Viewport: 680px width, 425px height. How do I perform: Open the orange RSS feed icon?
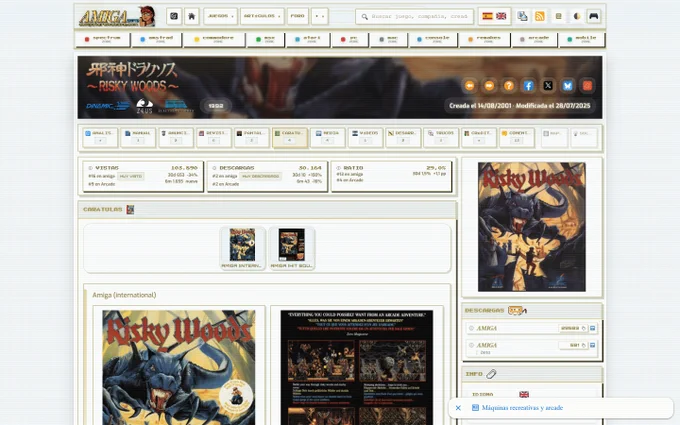[x=540, y=16]
